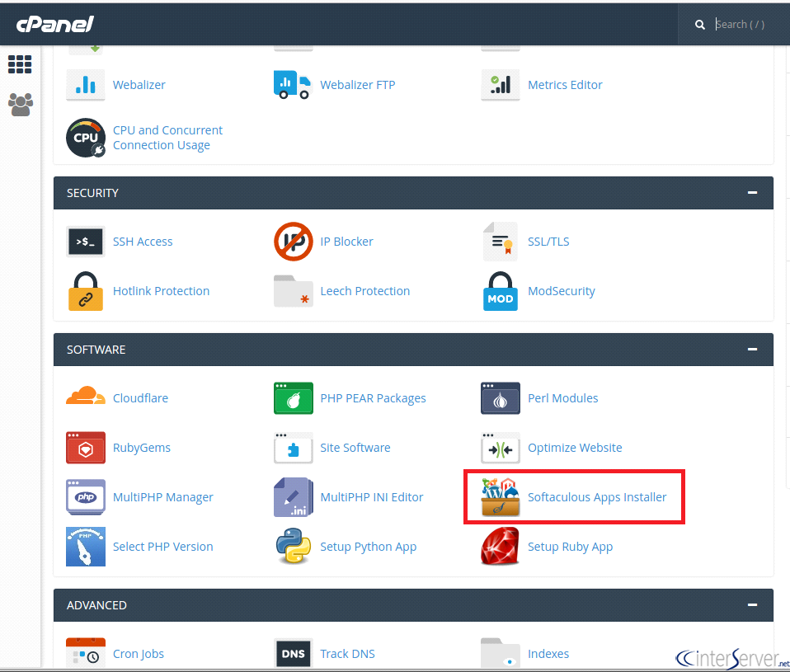Click the MultiPHP Manager php icon
This screenshot has width=790, height=672.
[x=86, y=497]
